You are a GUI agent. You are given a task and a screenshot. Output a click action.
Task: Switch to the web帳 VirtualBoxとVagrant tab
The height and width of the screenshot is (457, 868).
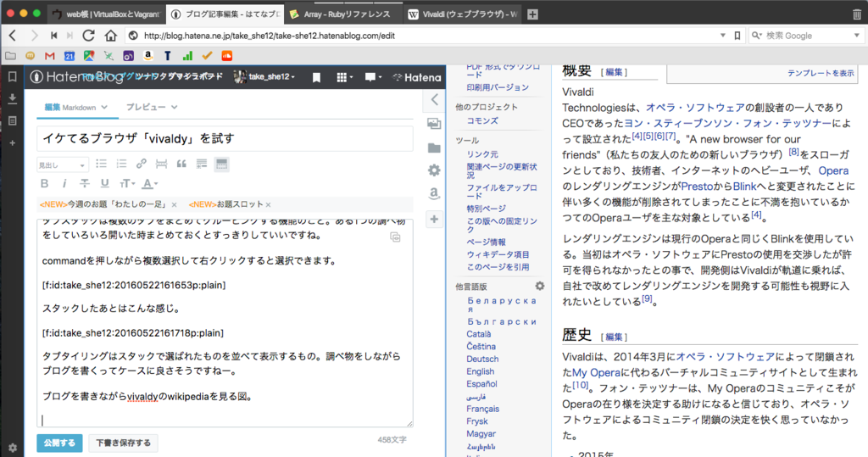coord(108,14)
